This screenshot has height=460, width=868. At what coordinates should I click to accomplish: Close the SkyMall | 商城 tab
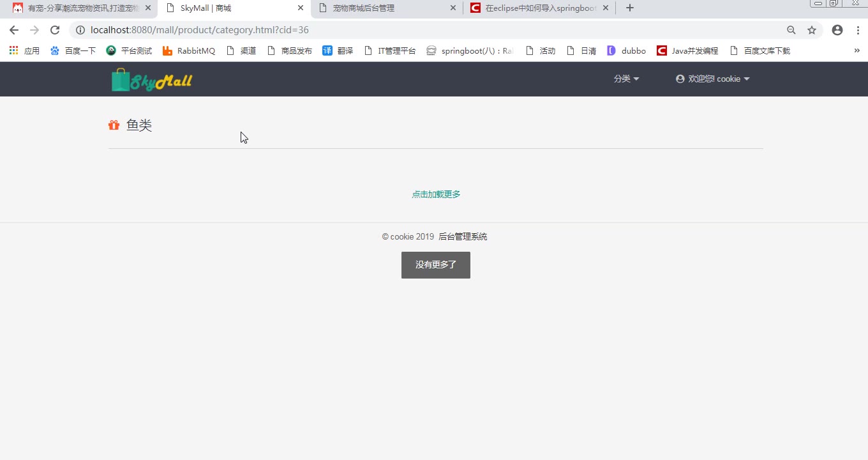tap(301, 8)
